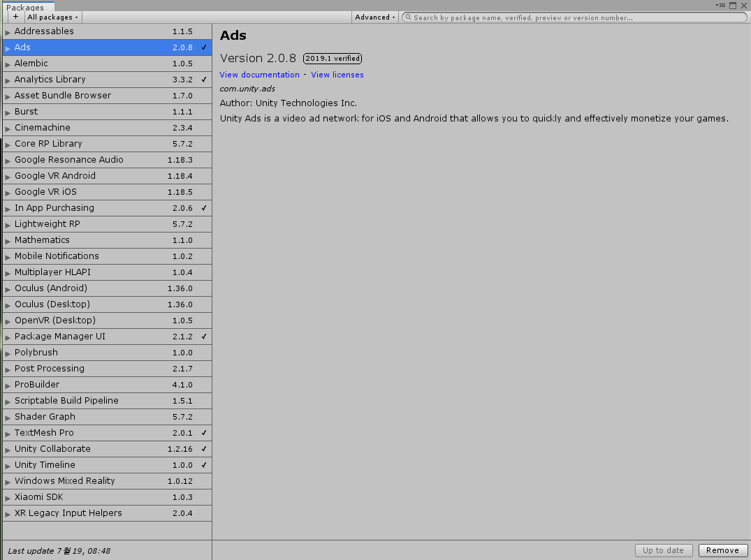Expand the Cinemachine package arrow
The image size is (751, 560).
point(8,128)
